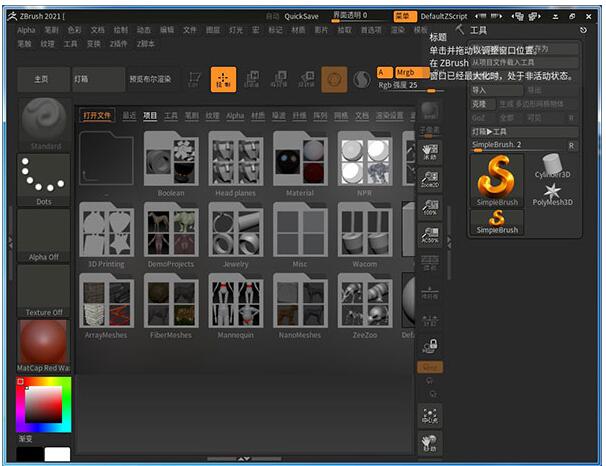This screenshot has height=466, width=606.
Task: Open the Misc project folder
Action: (300, 230)
